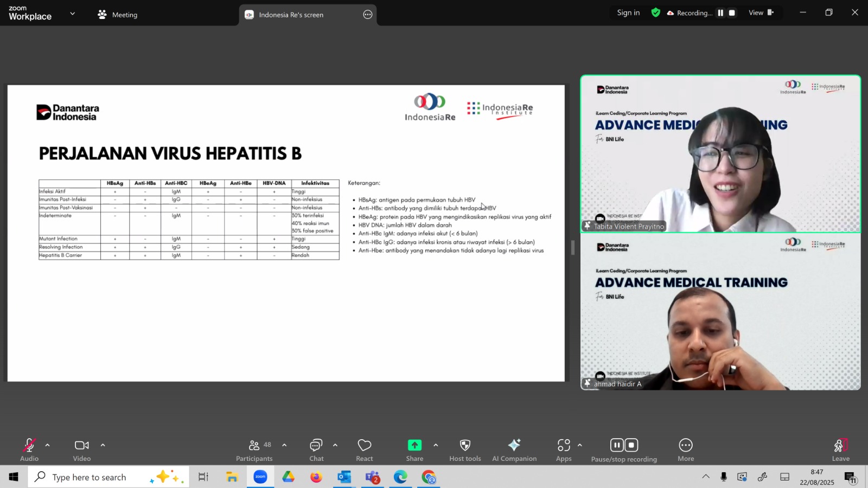Toggle the Video camera on

tap(82, 450)
